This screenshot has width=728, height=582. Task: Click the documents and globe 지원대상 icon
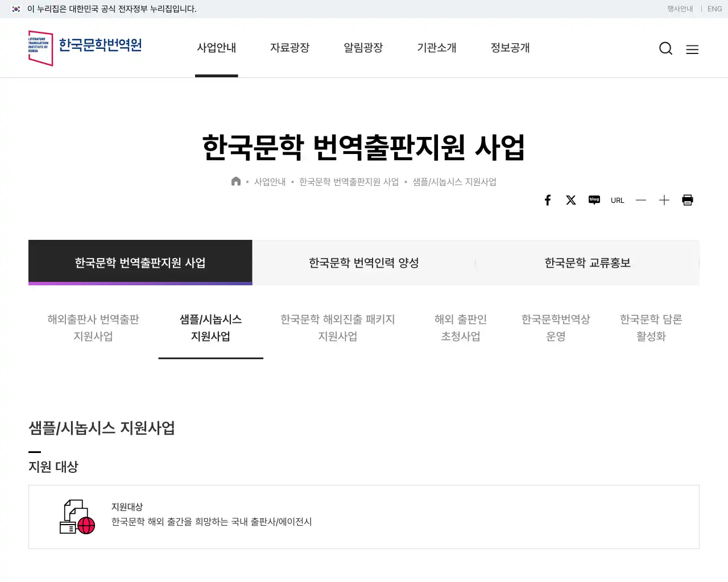click(77, 517)
